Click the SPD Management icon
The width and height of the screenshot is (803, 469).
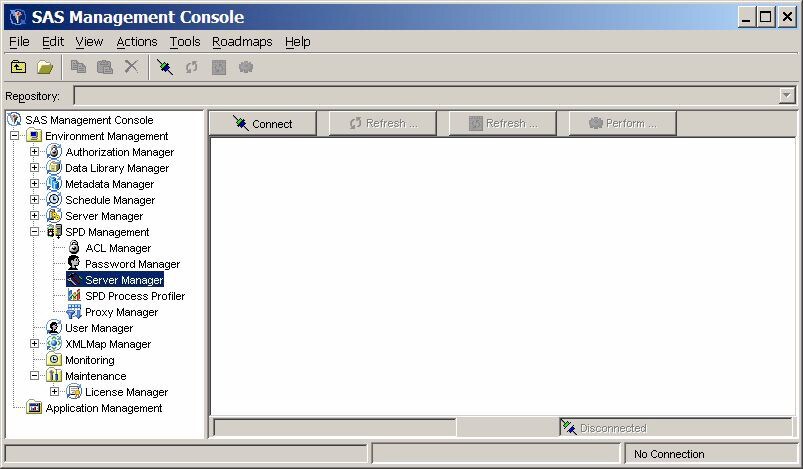(x=54, y=231)
